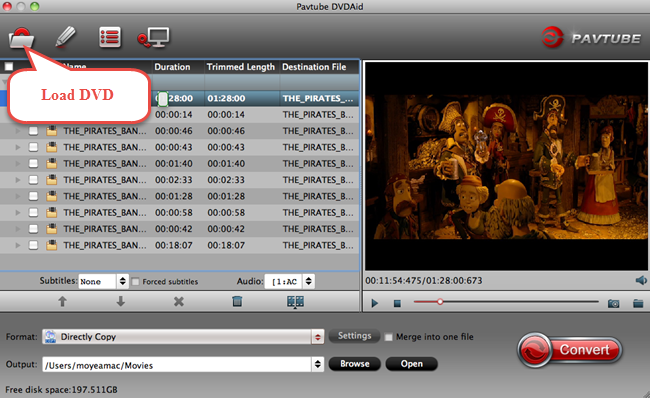Click the monitor search icon in toolbar
The image size is (650, 398).
[153, 37]
